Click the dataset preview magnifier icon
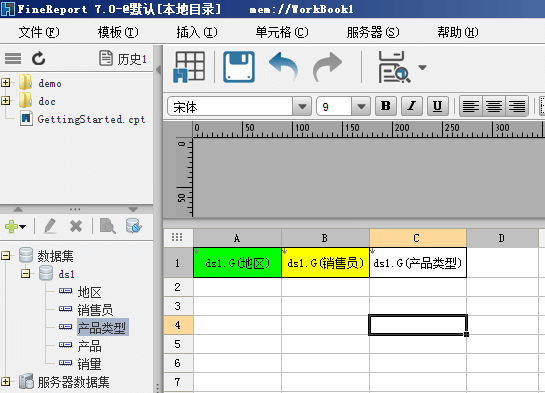This screenshot has height=393, width=545. [107, 226]
